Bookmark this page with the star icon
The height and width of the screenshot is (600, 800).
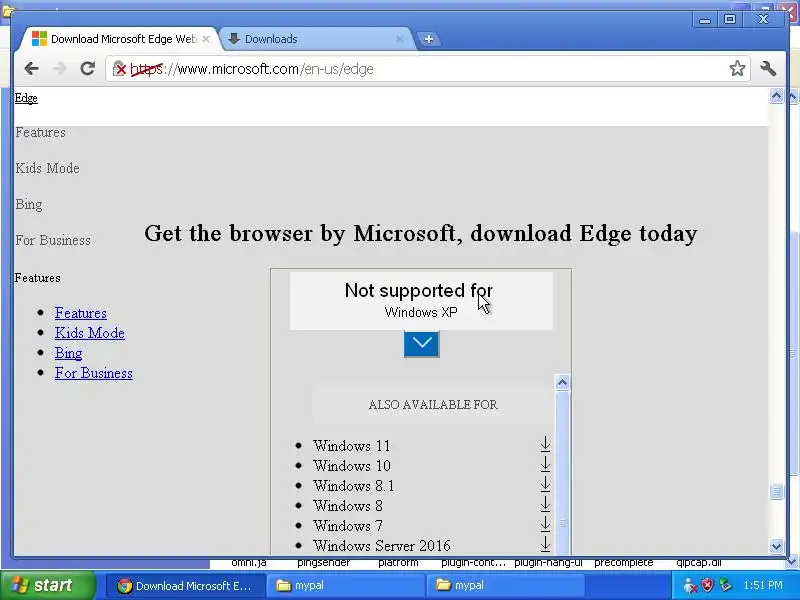tap(737, 68)
